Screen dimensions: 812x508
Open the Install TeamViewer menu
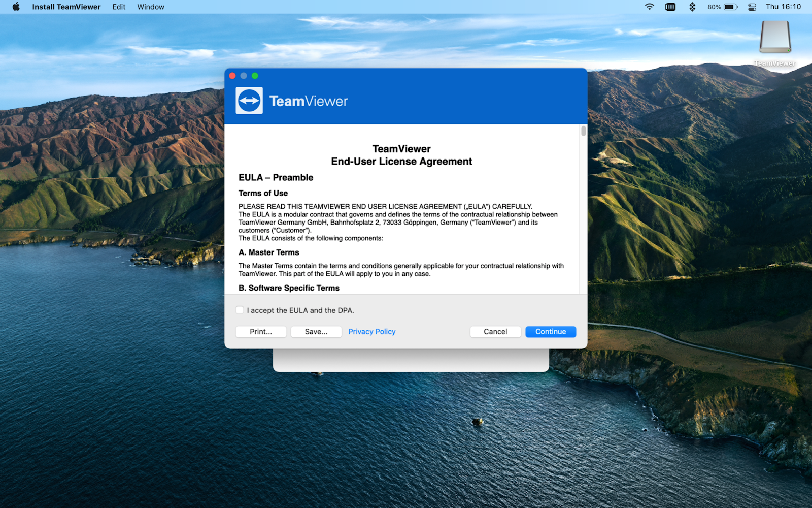[x=66, y=7]
